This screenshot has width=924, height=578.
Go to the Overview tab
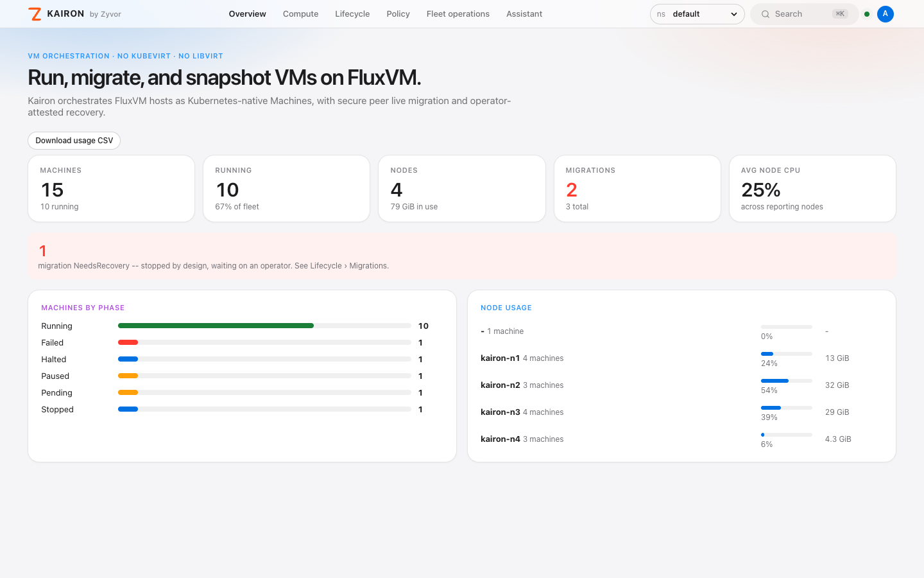(x=247, y=14)
